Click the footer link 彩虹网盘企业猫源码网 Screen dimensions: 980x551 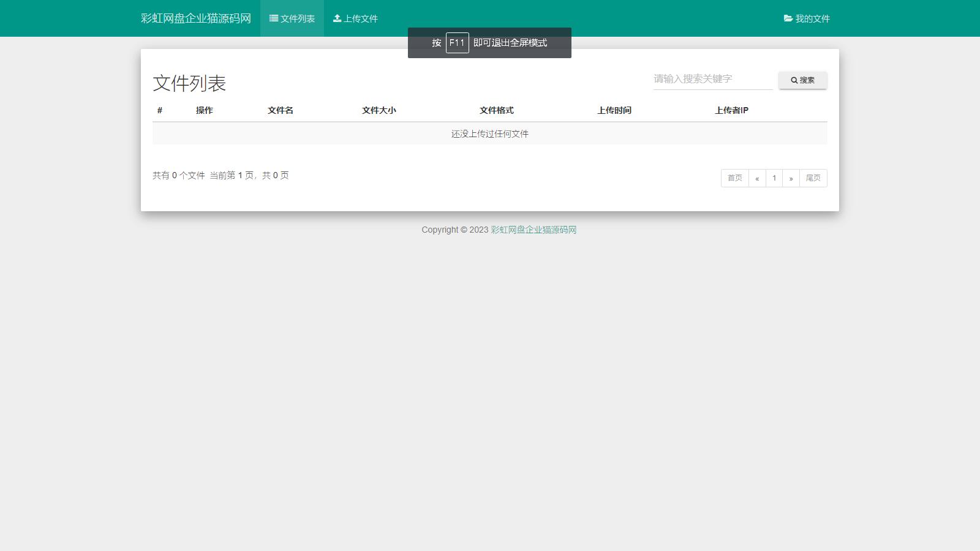pos(532,230)
